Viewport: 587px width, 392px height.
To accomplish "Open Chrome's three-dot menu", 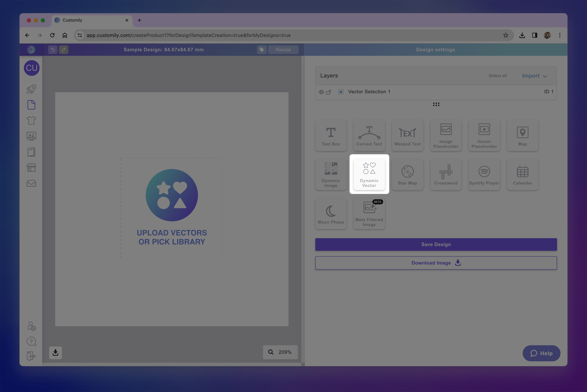I will tap(559, 35).
